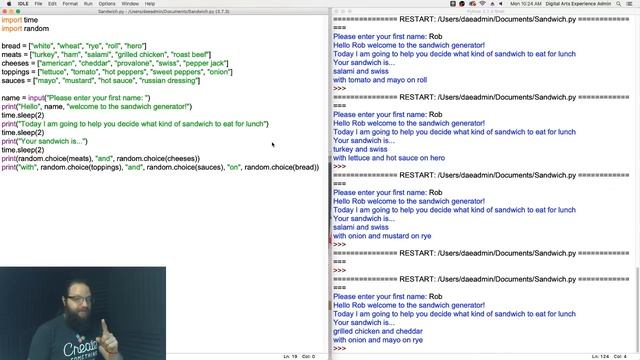Open the Run menu
The height and width of the screenshot is (360, 640).
pyautogui.click(x=88, y=4)
